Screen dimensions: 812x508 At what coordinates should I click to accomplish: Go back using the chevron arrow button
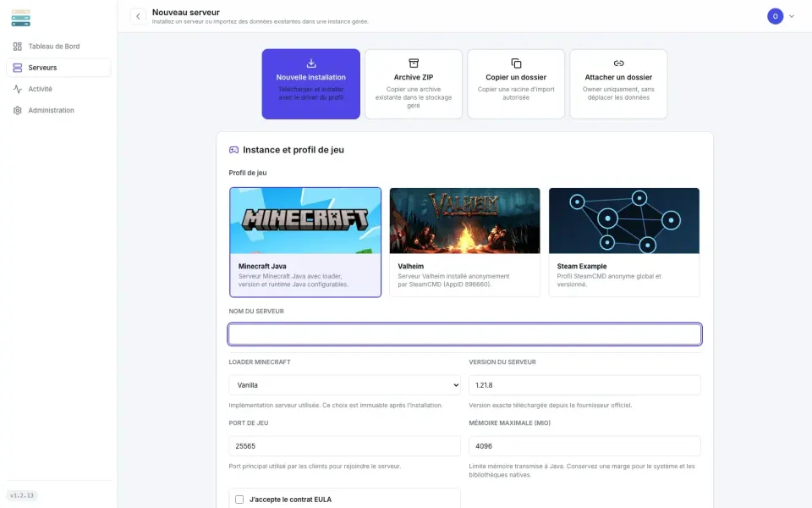138,16
